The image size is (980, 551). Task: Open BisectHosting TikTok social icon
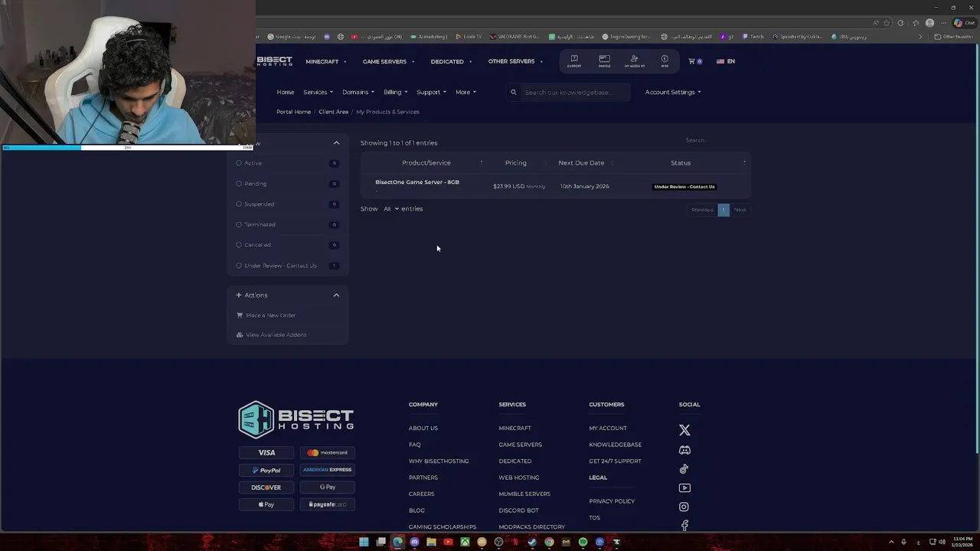(684, 469)
